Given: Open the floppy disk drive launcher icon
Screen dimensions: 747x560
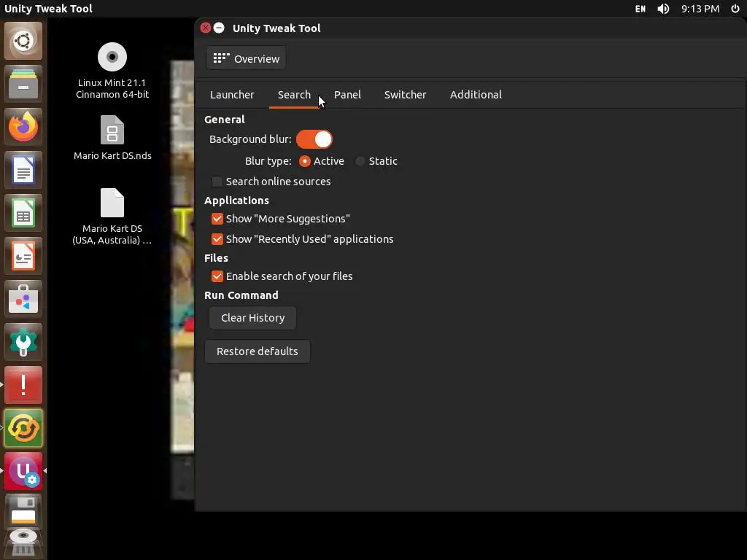Looking at the screenshot, I should [23, 511].
